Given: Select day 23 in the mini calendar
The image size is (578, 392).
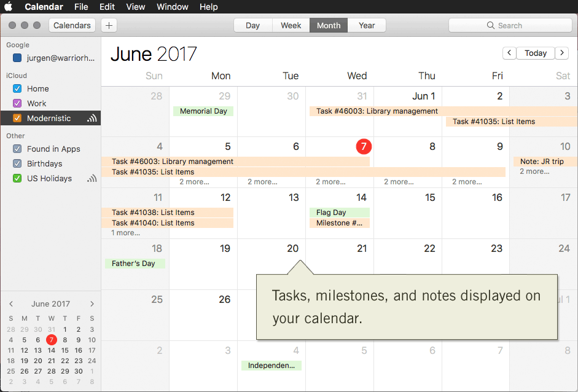Looking at the screenshot, I should coord(79,361).
